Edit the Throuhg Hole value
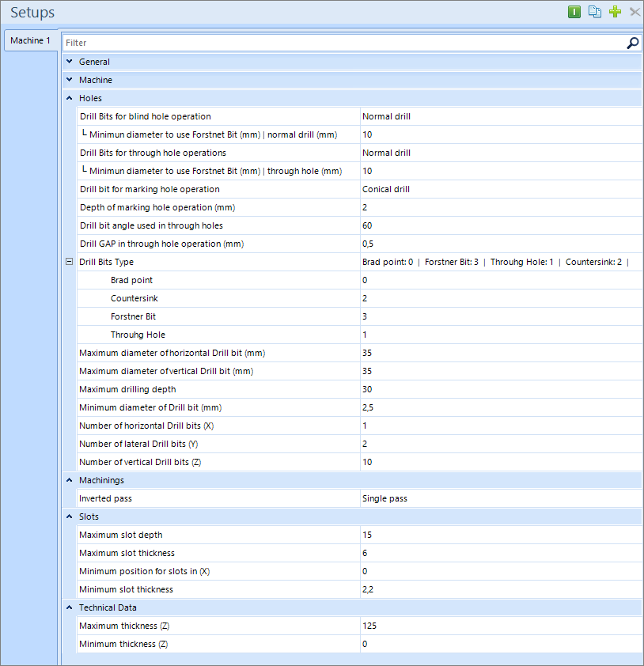 [x=502, y=335]
